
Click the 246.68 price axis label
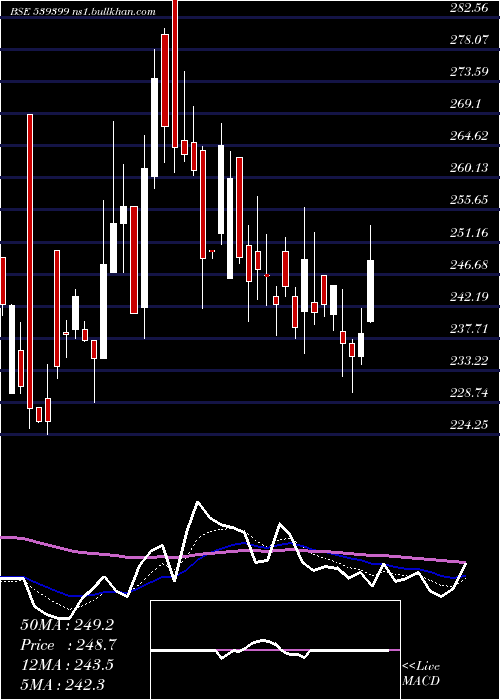pos(469,265)
